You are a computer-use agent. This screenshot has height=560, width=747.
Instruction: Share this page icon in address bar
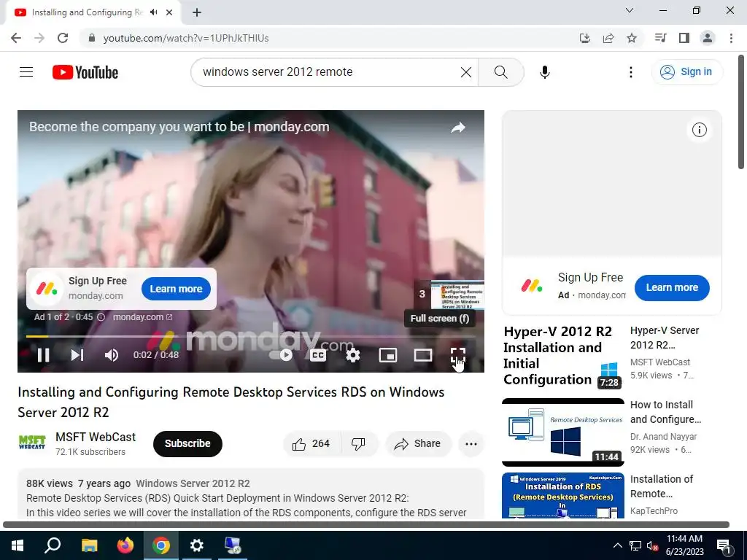pos(608,38)
